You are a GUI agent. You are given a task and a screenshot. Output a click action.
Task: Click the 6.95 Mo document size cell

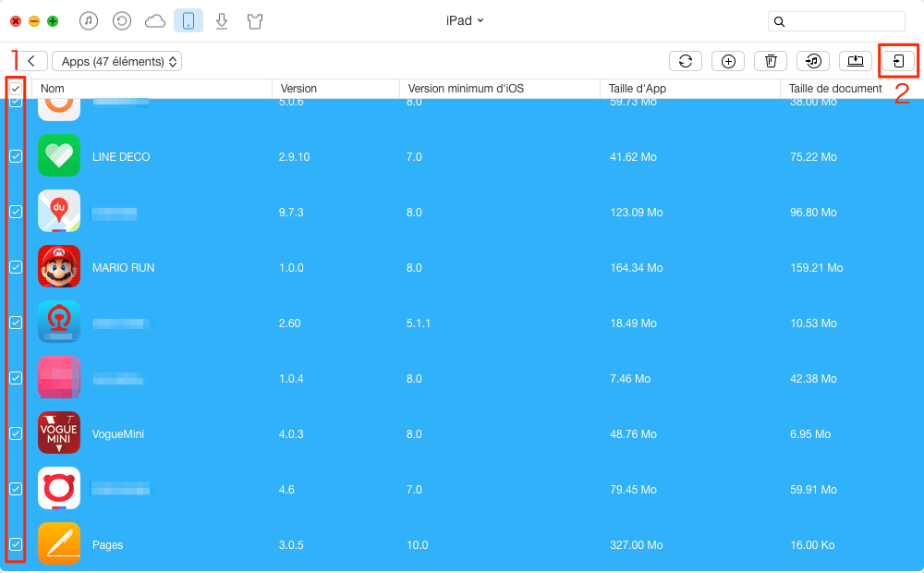(x=810, y=433)
